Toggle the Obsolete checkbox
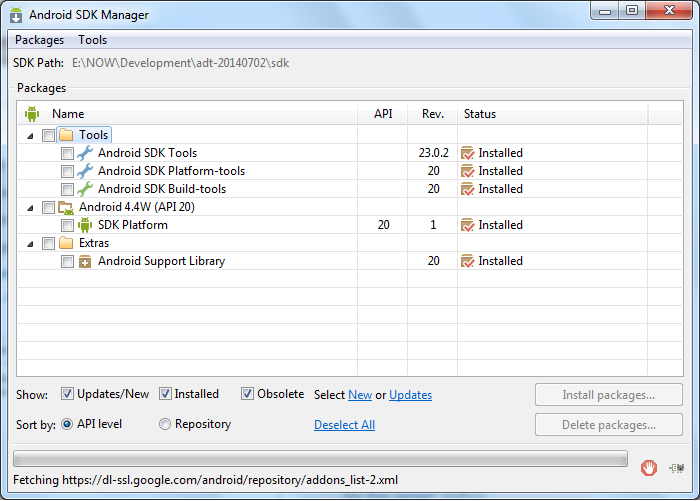 (x=248, y=394)
